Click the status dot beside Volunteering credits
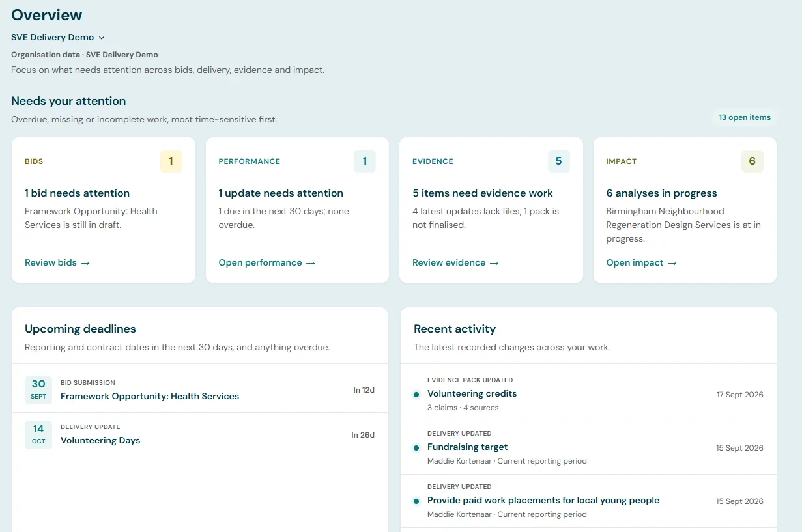The image size is (802, 532). coord(416,394)
